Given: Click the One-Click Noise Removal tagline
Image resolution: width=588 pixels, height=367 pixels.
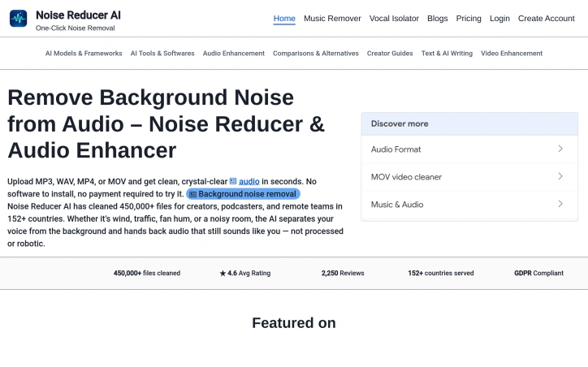Looking at the screenshot, I should pos(75,28).
